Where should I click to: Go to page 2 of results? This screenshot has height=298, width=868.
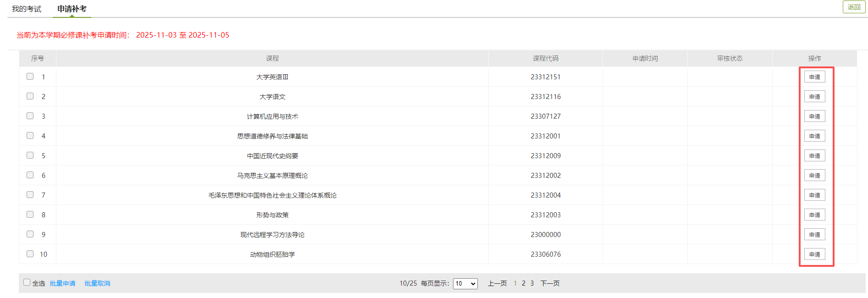[524, 283]
